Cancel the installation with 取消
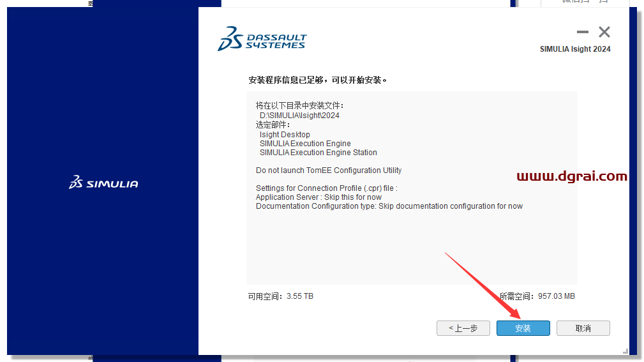This screenshot has width=644, height=362. point(583,328)
